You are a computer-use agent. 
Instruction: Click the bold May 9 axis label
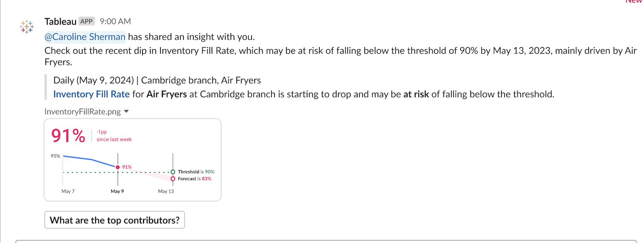pyautogui.click(x=117, y=191)
